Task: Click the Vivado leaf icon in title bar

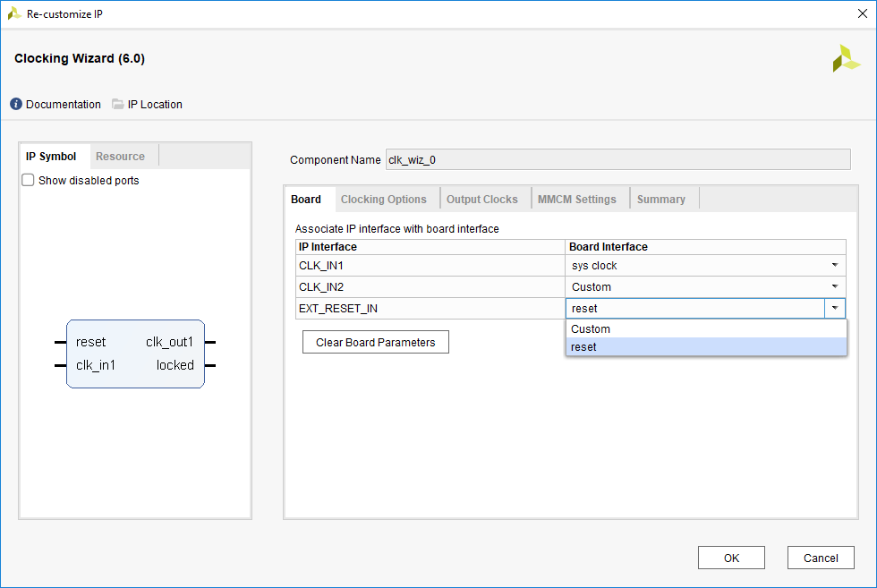Action: point(14,13)
